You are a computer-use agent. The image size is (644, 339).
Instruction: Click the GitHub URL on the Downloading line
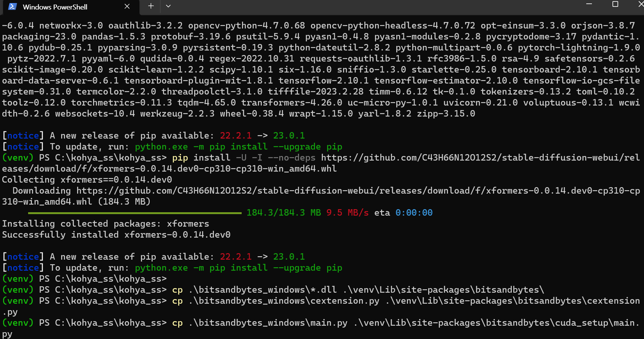(321, 196)
